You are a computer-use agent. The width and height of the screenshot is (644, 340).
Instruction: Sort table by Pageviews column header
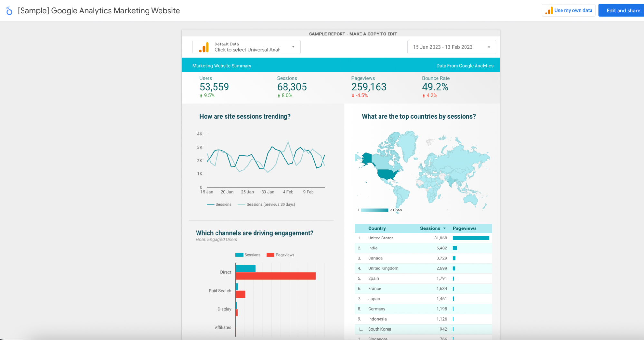[x=464, y=228]
